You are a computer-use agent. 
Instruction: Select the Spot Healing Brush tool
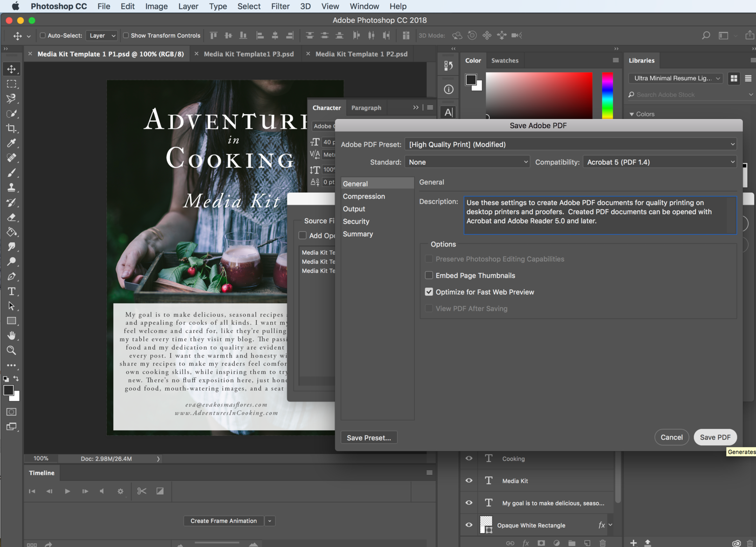click(12, 158)
